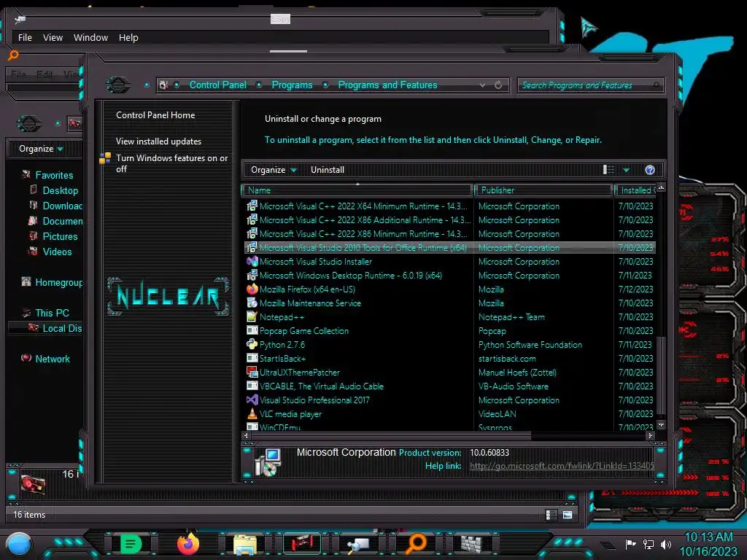Open View installed updates link

[158, 141]
